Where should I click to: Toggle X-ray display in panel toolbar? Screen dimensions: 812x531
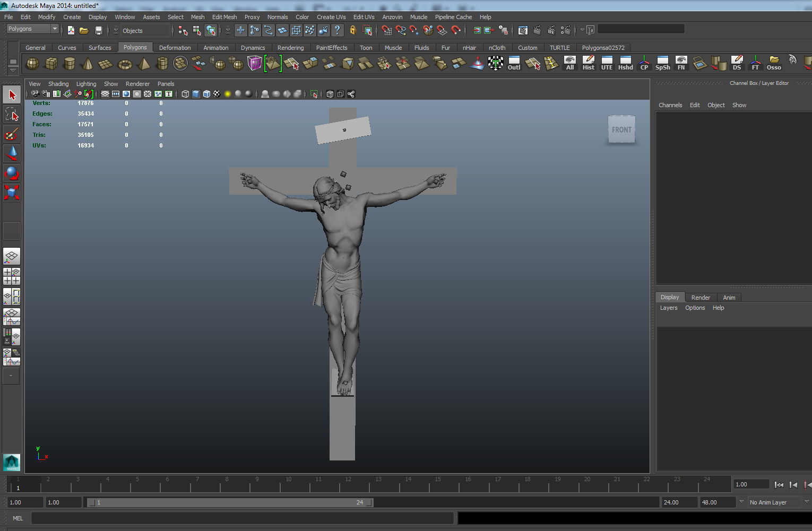330,94
